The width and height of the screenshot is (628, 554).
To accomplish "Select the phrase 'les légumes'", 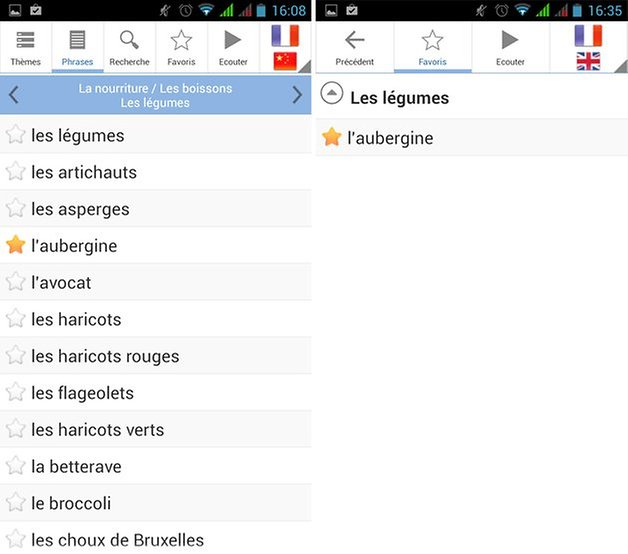I will 78,136.
